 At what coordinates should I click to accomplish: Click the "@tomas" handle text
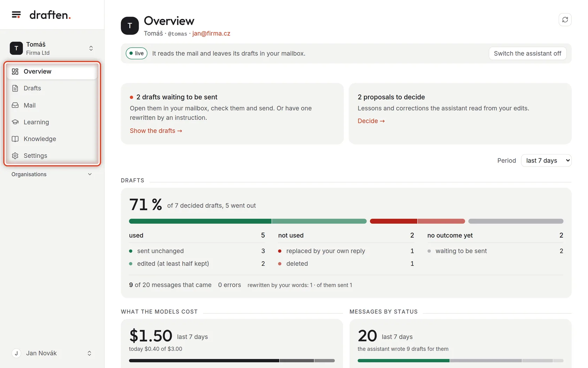pyautogui.click(x=177, y=34)
